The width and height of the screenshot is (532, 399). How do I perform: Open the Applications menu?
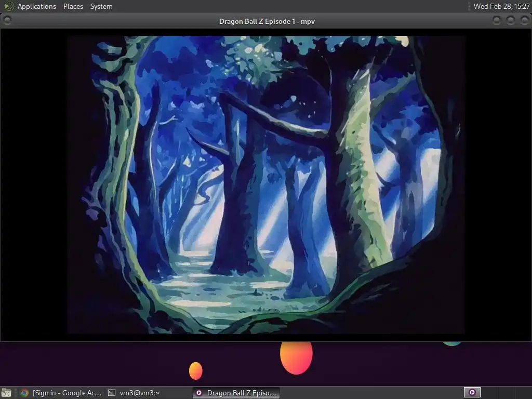coord(37,6)
